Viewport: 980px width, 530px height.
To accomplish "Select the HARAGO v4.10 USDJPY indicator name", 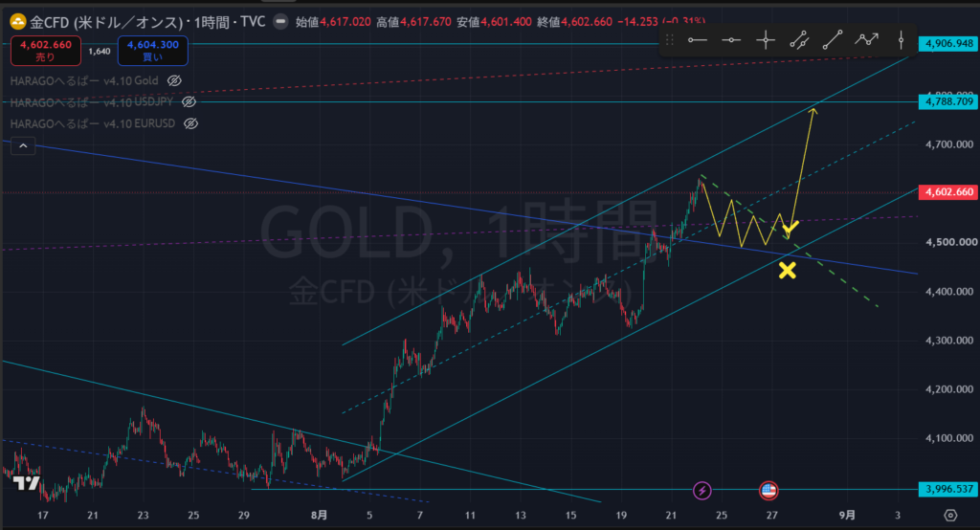I will tap(92, 101).
